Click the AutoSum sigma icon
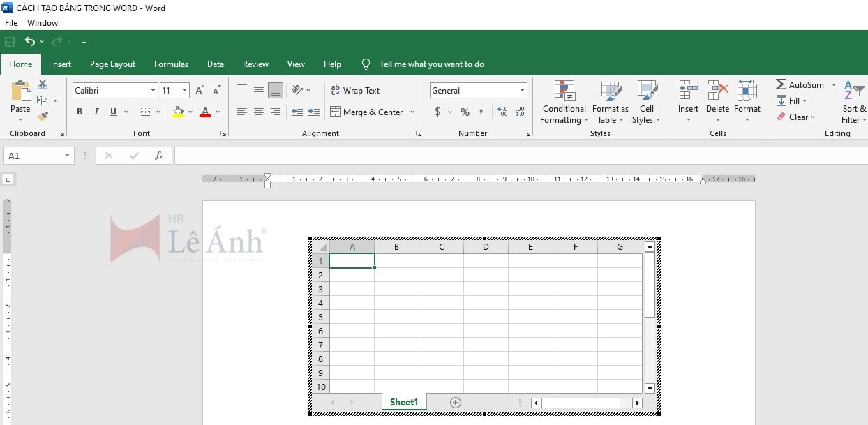The image size is (868, 425). click(781, 84)
